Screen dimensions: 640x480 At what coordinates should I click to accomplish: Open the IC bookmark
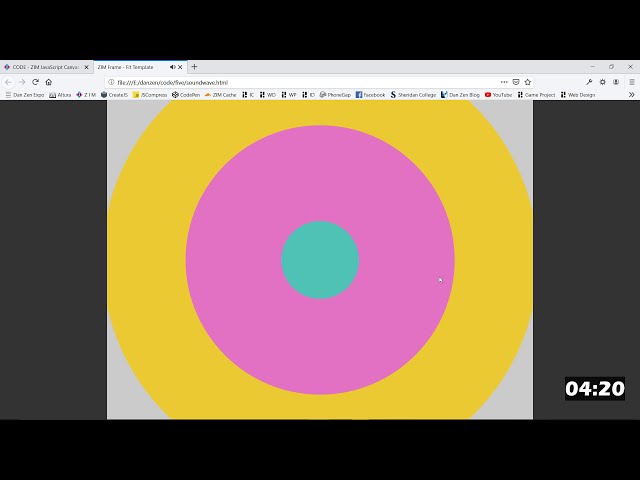[248, 95]
